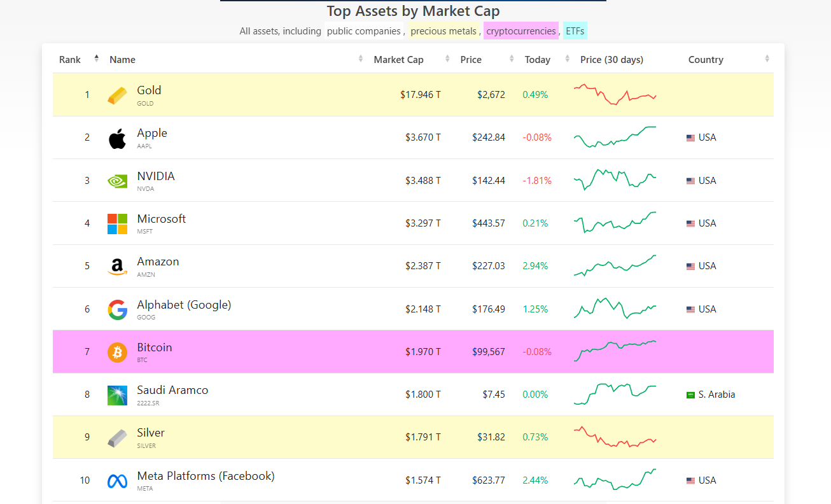Click the Bitcoin coin icon
The height and width of the screenshot is (504, 831).
pyautogui.click(x=117, y=352)
